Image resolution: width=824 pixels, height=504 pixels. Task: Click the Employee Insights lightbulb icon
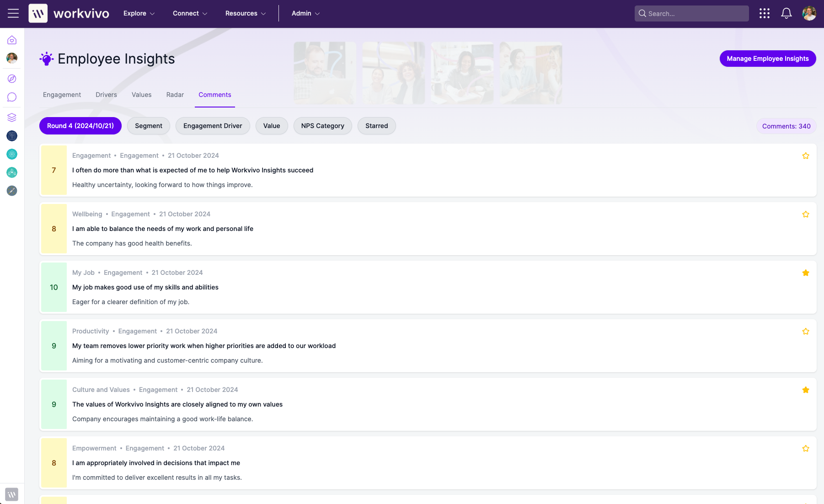(46, 59)
